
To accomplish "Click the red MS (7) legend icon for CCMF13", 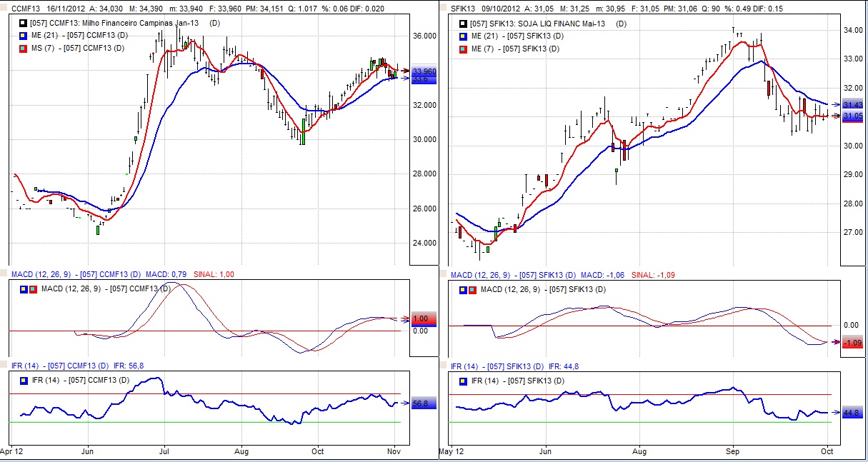I will click(23, 48).
